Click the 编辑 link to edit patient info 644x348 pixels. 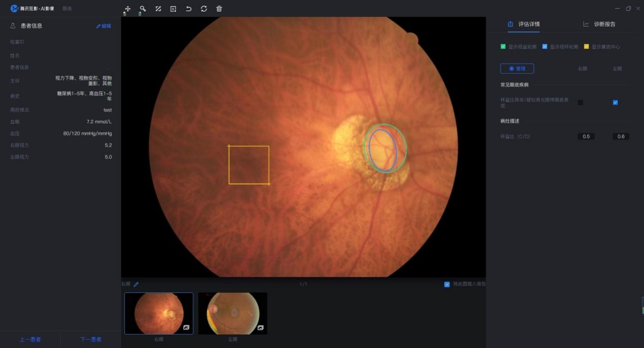103,25
